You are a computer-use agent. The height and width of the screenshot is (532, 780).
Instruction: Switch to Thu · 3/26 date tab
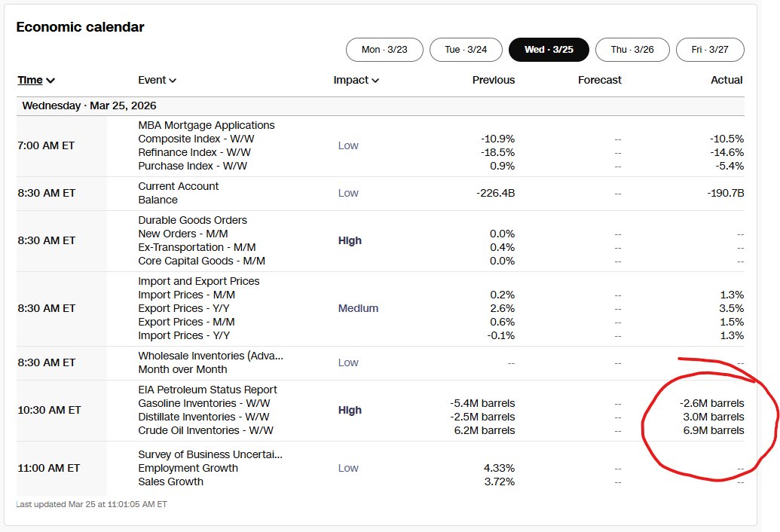coord(632,50)
